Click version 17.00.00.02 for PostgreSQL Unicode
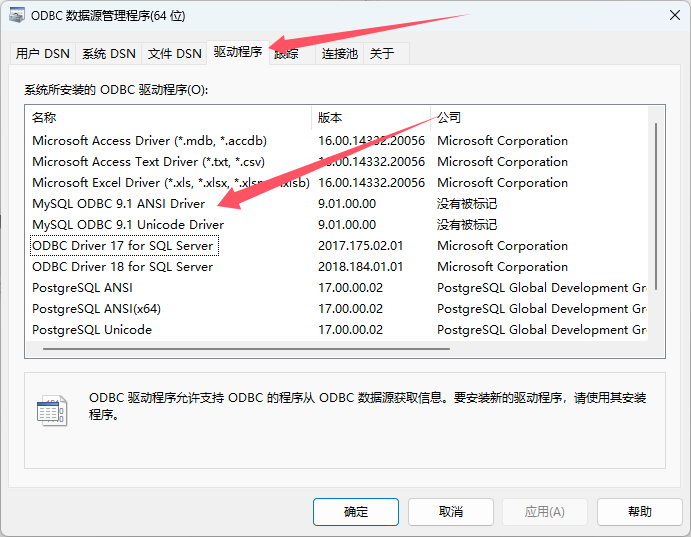Screen dimensions: 691x537 click(350, 330)
